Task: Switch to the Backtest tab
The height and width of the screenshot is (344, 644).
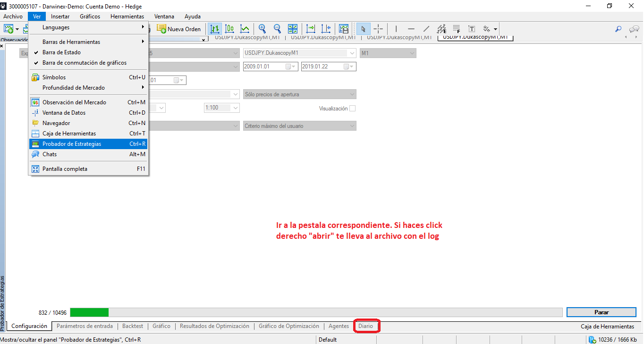Action: click(x=133, y=326)
